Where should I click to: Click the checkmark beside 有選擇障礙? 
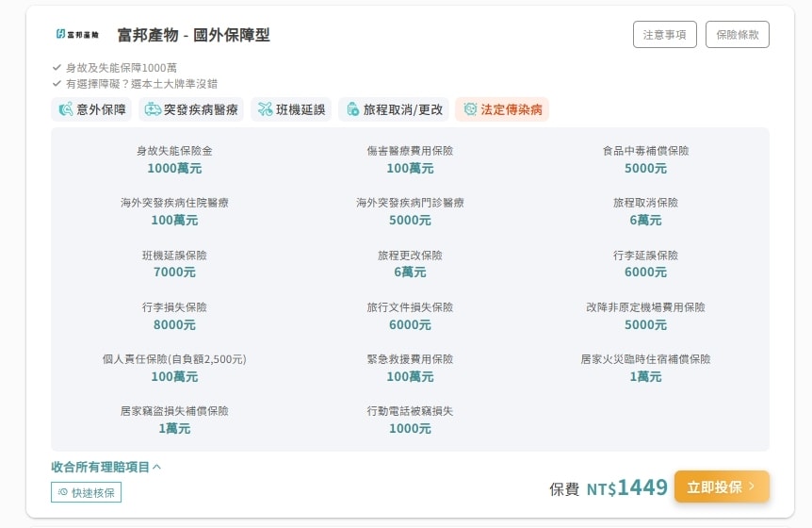click(x=57, y=83)
